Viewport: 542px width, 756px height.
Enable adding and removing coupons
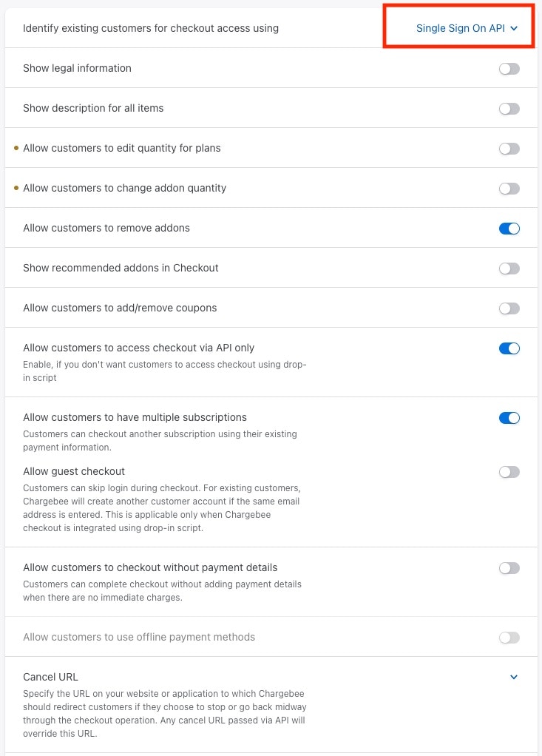click(x=509, y=308)
